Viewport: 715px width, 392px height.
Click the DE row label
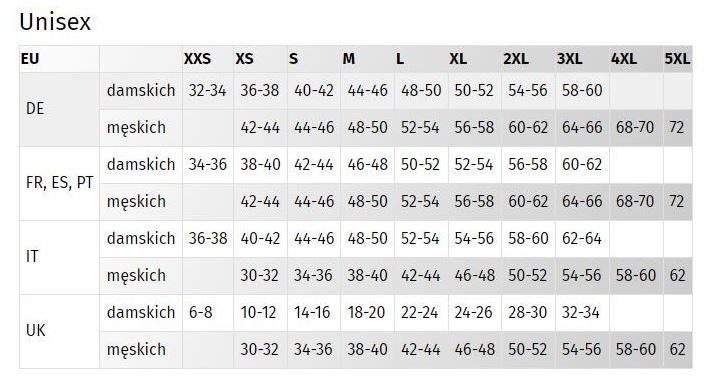[x=35, y=108]
